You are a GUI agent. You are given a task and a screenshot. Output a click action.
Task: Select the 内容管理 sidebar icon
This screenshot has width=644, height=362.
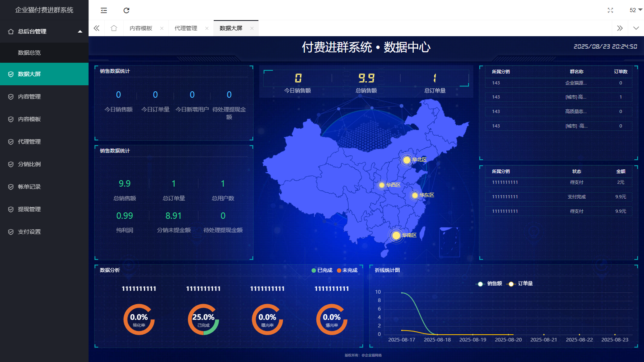pyautogui.click(x=11, y=97)
